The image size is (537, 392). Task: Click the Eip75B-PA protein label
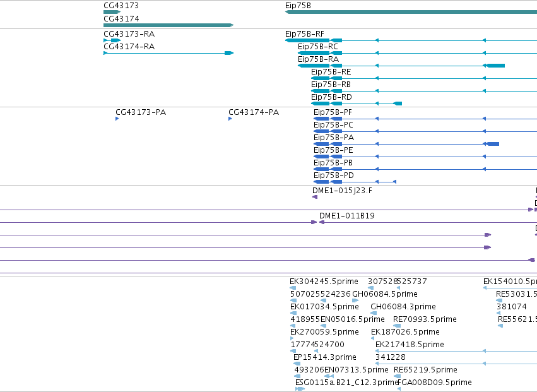coord(334,138)
